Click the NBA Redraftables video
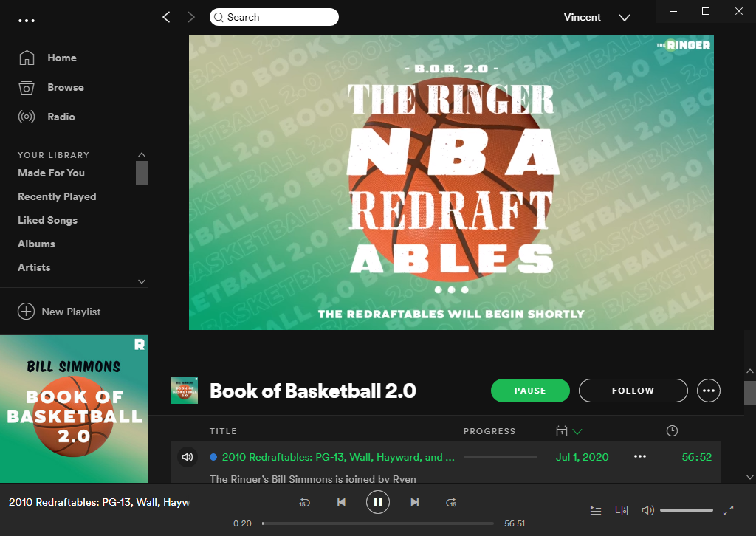The height and width of the screenshot is (536, 756). pyautogui.click(x=451, y=182)
